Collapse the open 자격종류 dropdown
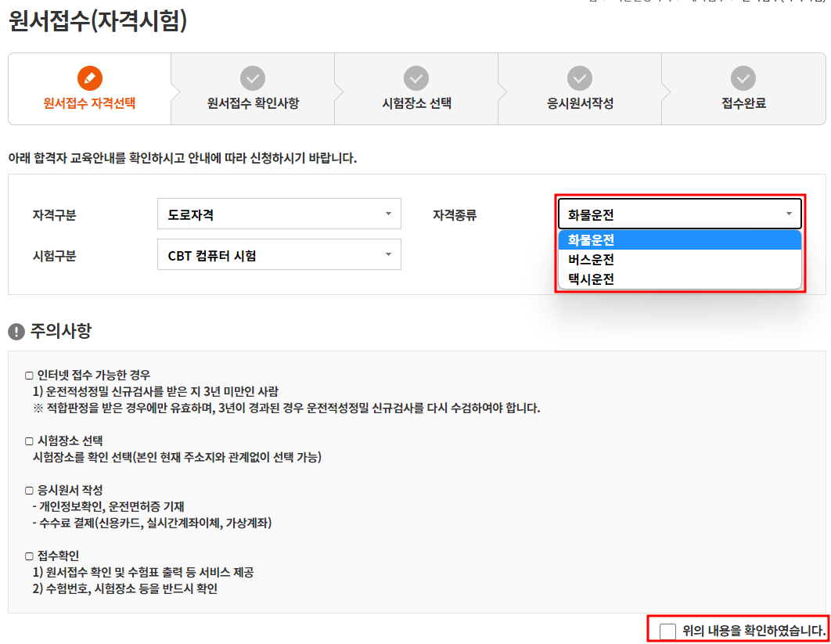Screen dimensions: 831x644 point(788,212)
